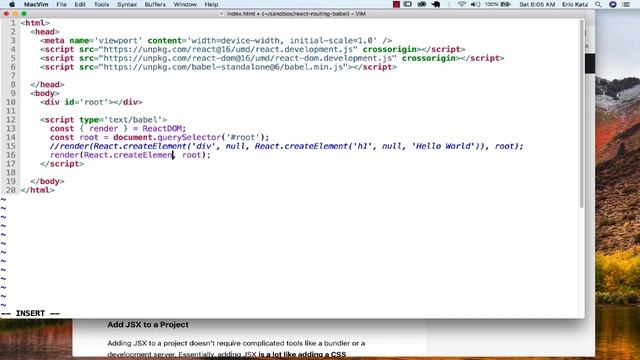The width and height of the screenshot is (640, 360).
Task: Click the const { render } = ReactDOM line
Action: [118, 129]
